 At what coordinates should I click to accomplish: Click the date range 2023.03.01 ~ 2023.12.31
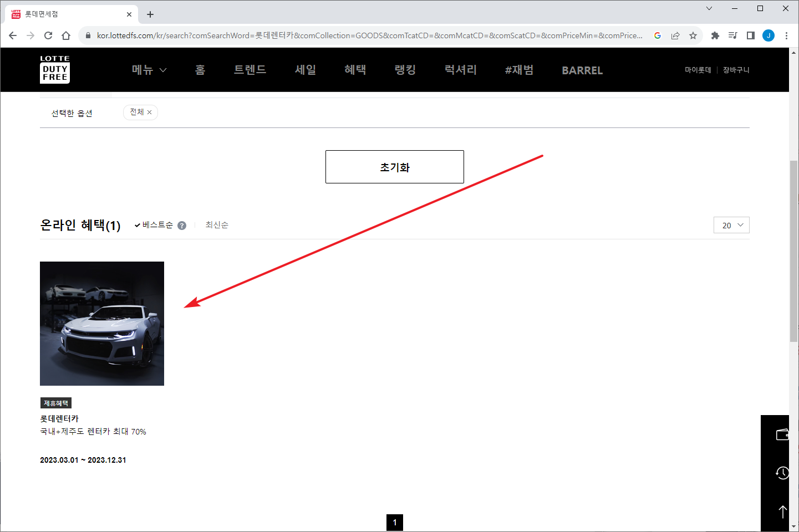point(83,460)
